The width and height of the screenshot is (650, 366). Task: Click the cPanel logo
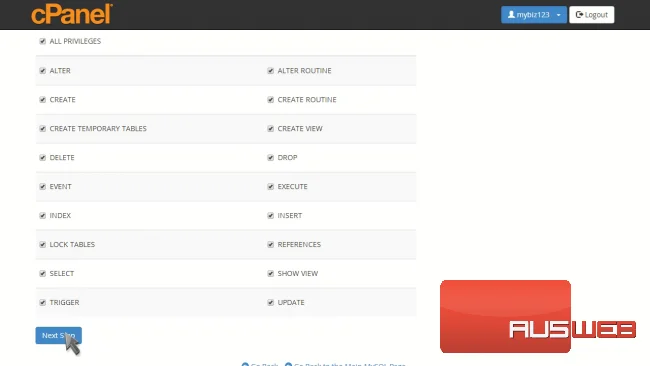tap(72, 14)
